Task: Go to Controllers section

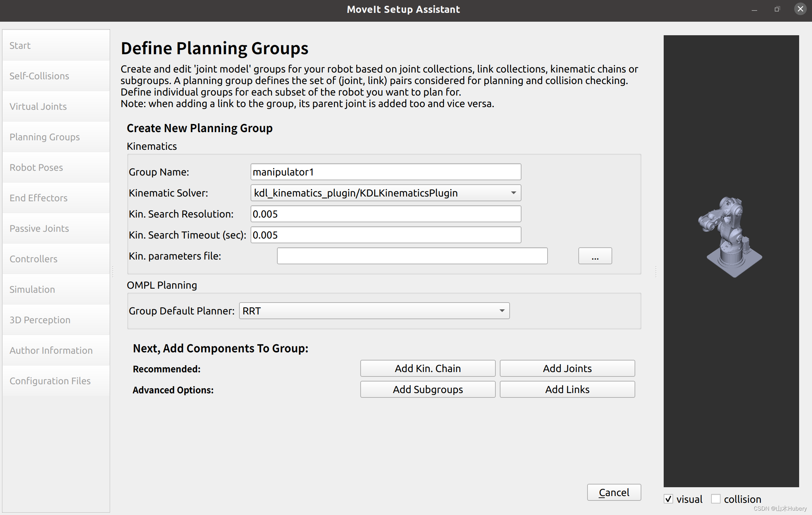Action: point(56,259)
